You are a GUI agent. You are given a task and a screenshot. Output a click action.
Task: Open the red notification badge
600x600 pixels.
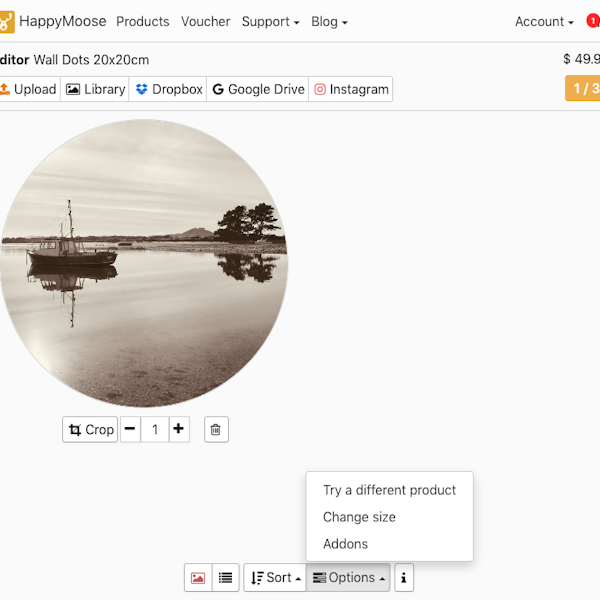(593, 21)
